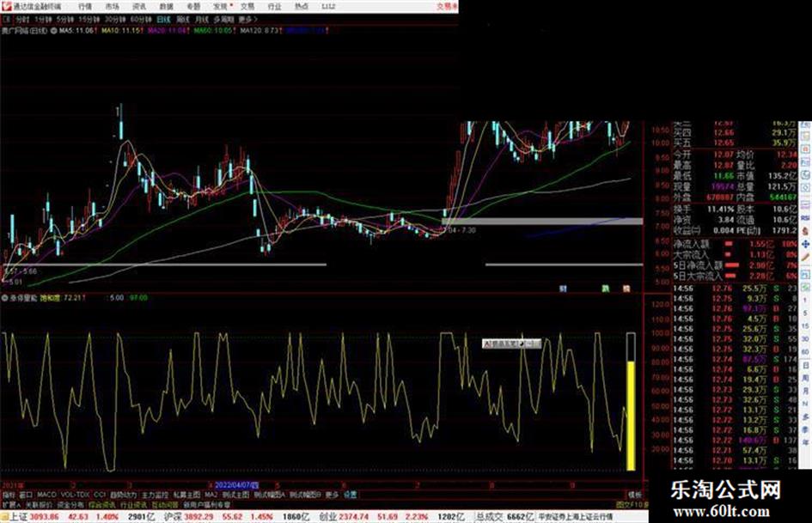Select the 日线 daily chart tab

click(x=163, y=20)
